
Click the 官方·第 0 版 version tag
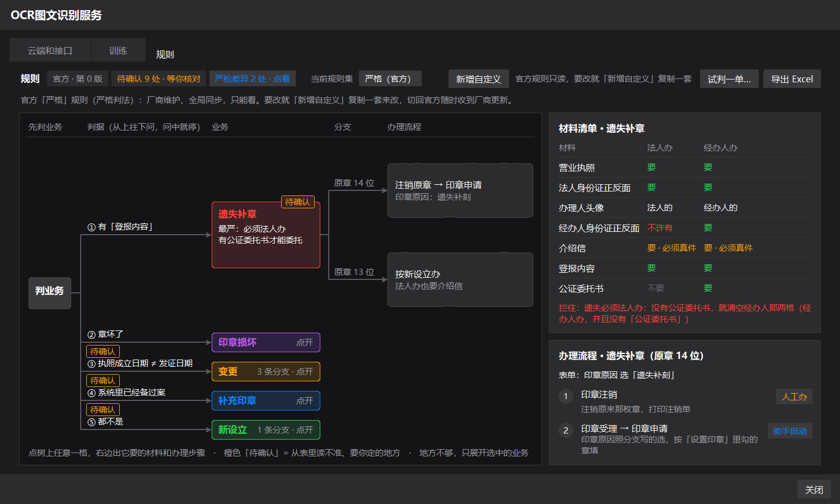[x=78, y=78]
